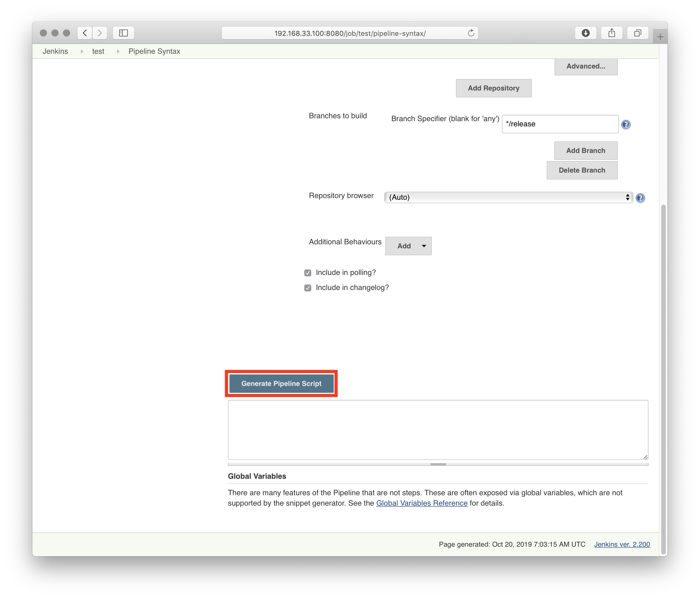Open Global Variables Reference link
The image size is (700, 599).
[422, 503]
